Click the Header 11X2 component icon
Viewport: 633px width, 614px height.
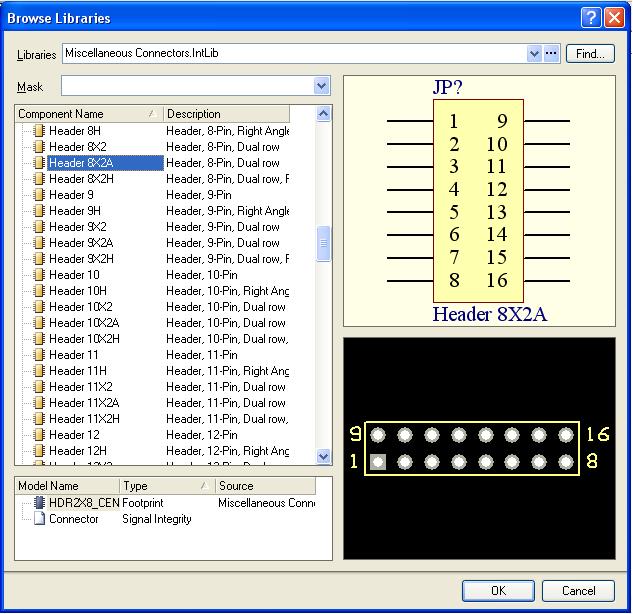click(x=39, y=387)
